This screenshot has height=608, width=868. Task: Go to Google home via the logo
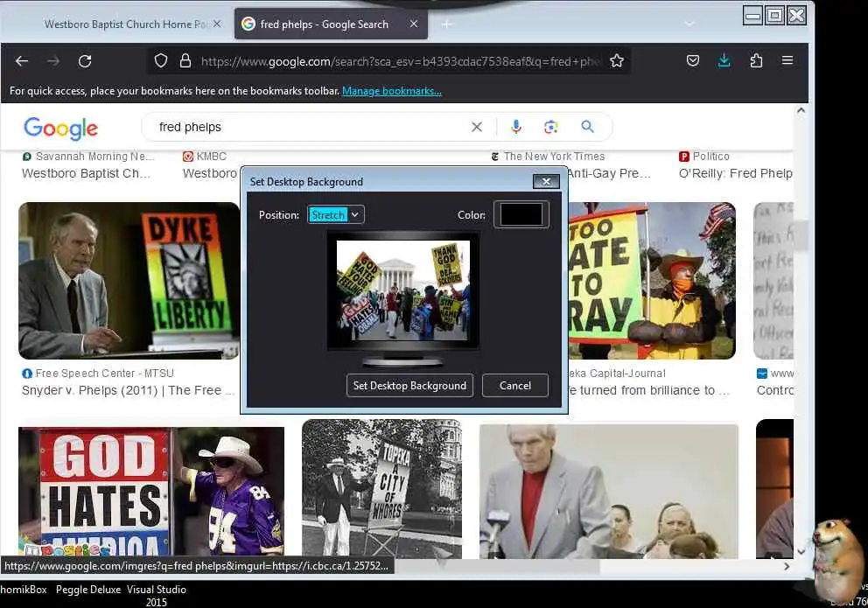[x=60, y=128]
